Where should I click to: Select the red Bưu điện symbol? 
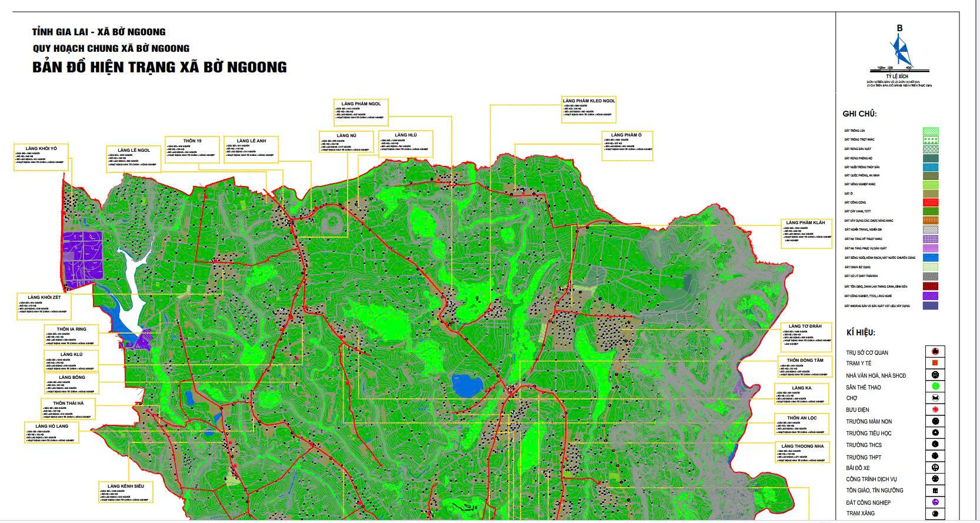coord(935,409)
